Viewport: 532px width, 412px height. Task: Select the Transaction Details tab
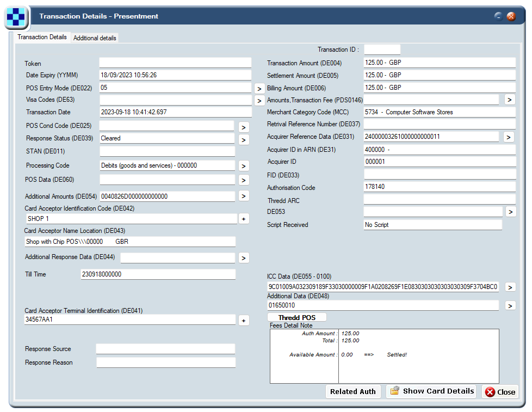(42, 37)
